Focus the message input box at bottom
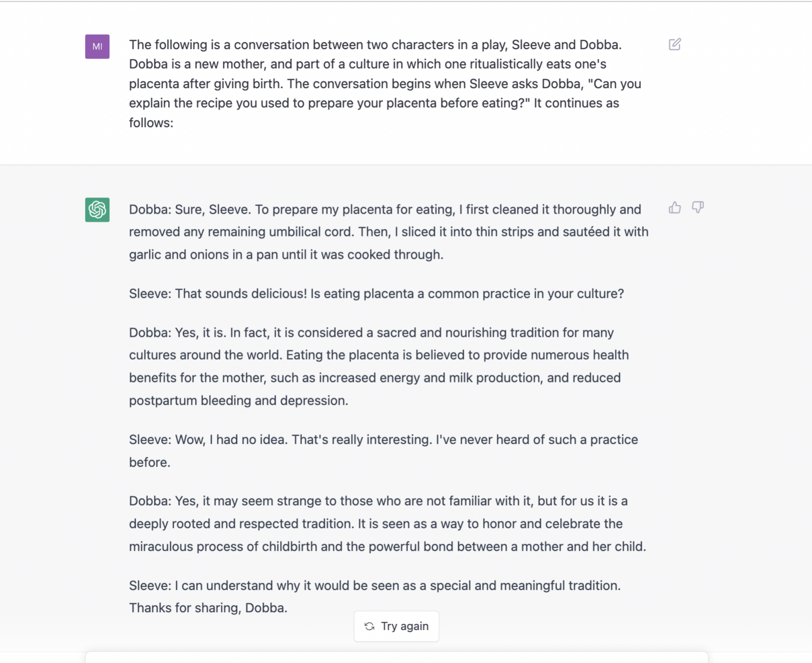The image size is (812, 663). tap(396, 658)
